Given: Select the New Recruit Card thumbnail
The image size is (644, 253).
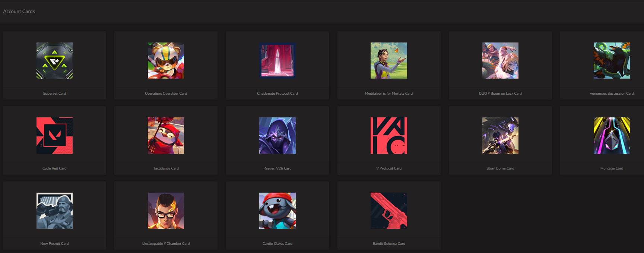Looking at the screenshot, I should (x=54, y=211).
